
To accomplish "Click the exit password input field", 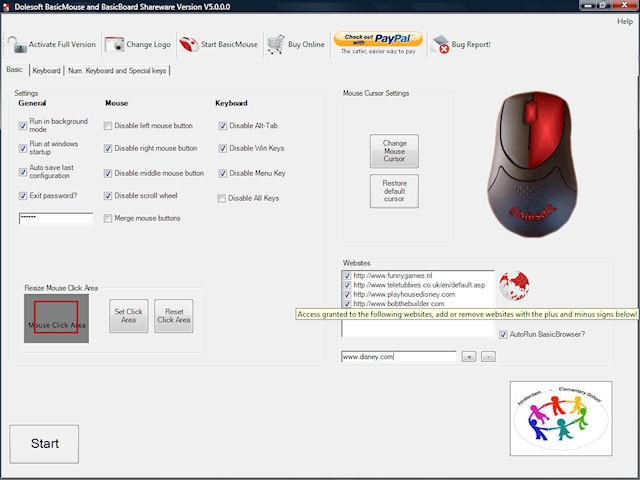I will (56, 217).
